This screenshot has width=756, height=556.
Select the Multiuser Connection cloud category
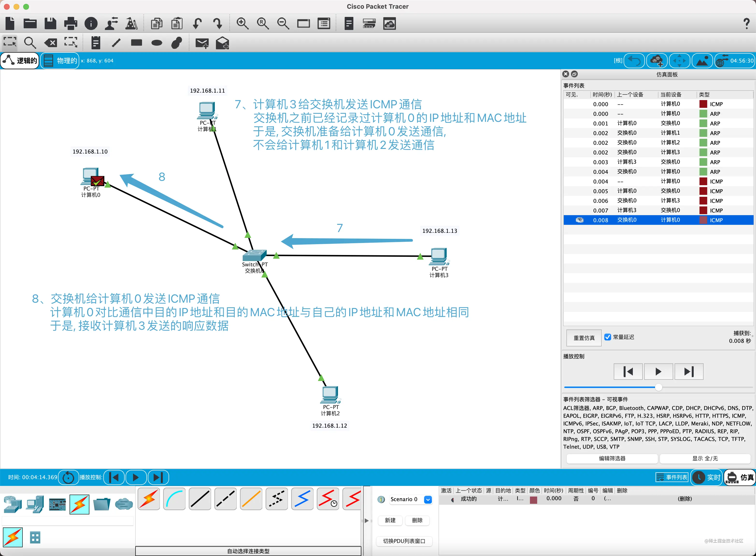(x=124, y=504)
